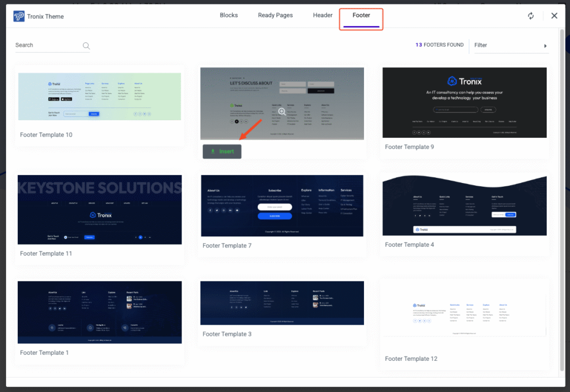570x392 pixels.
Task: Select the Footer tab
Action: coord(361,16)
